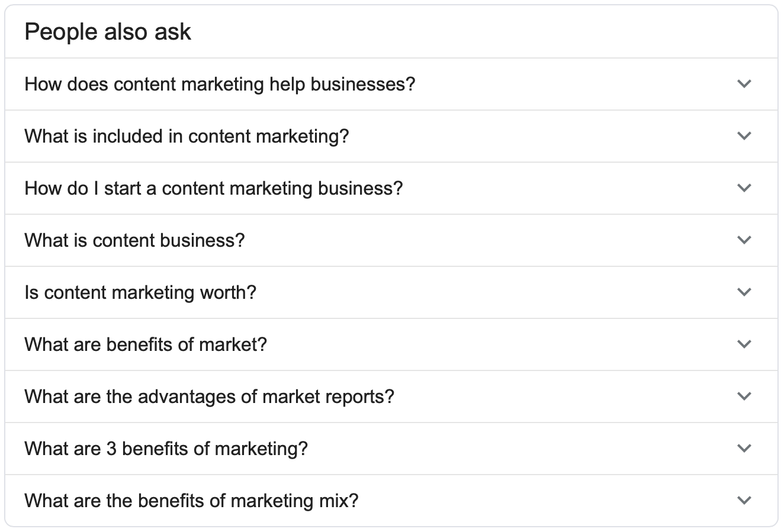The height and width of the screenshot is (532, 781).
Task: Expand arrow for 'How do I start a content marketing business?'
Action: [744, 188]
